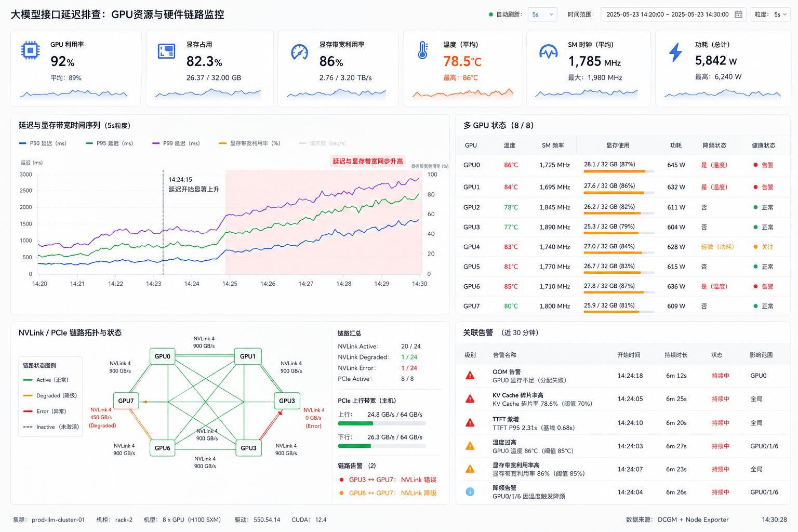The width and height of the screenshot is (798, 532).
Task: Click GPU2 SM frequency 1,845 MHz
Action: pos(555,207)
